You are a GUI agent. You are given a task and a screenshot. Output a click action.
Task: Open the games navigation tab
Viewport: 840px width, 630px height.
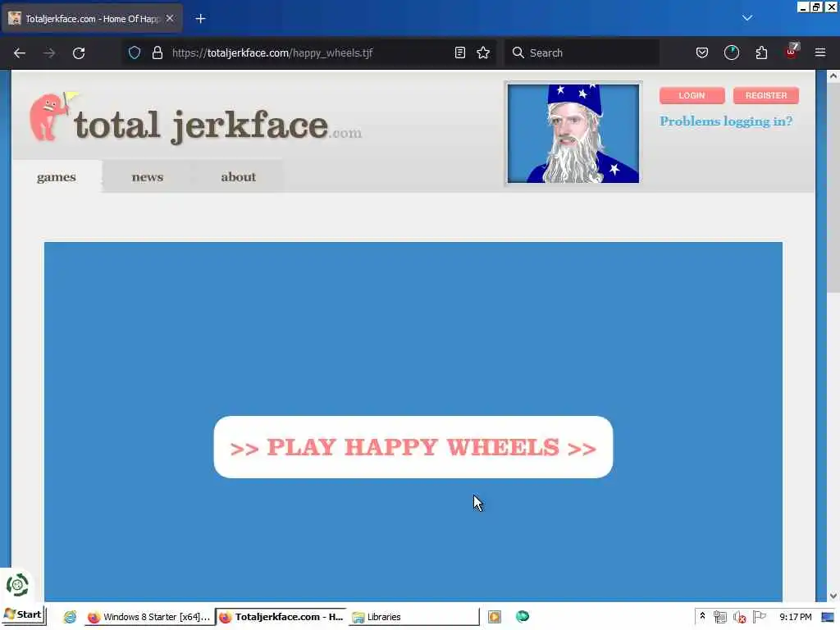57,177
